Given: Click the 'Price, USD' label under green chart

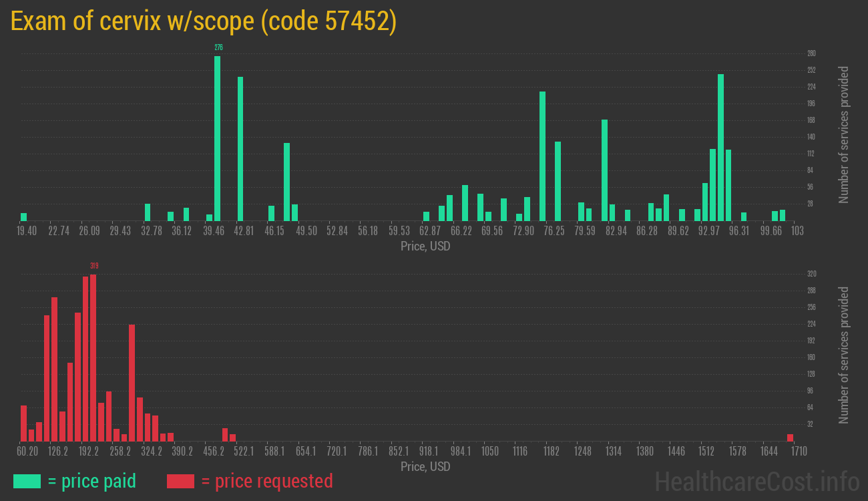Looking at the screenshot, I should 425,246.
